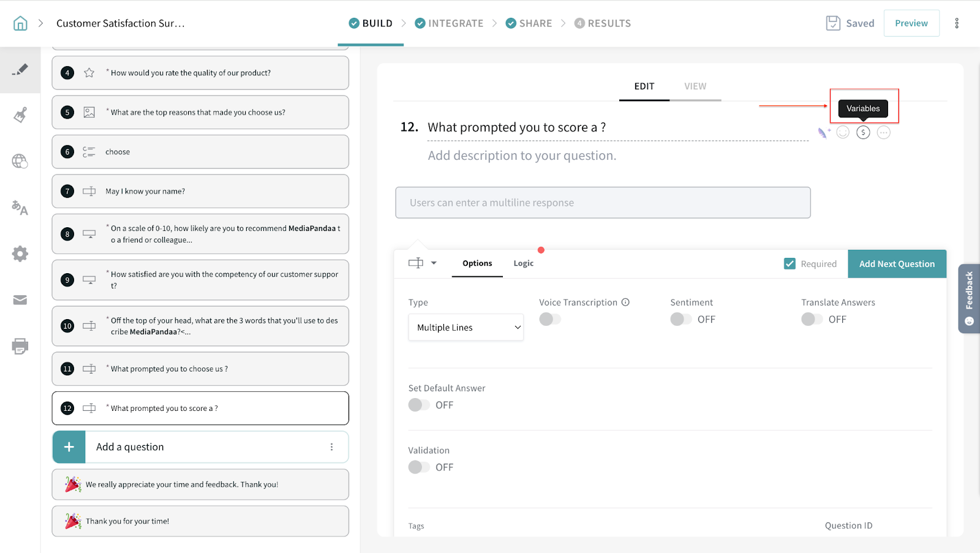The width and height of the screenshot is (980, 553).
Task: Open the language globe icon in sidebar
Action: click(x=20, y=161)
